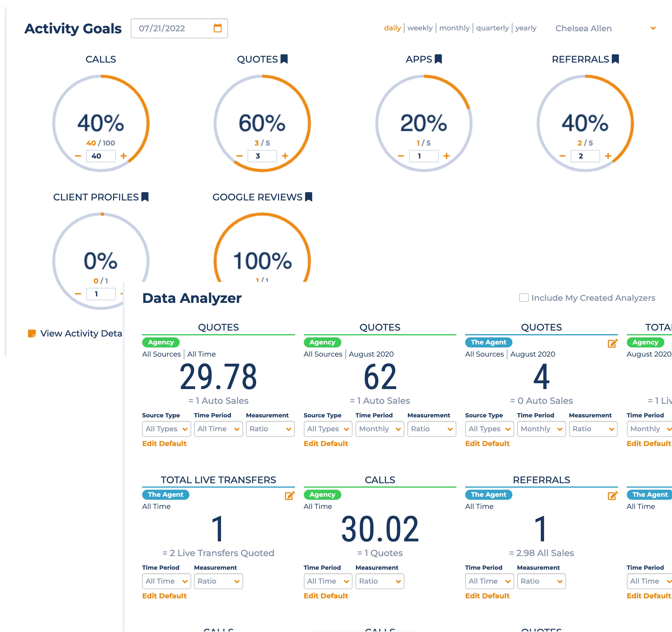Enable Include My Created Analyzers checkbox

[x=524, y=298]
